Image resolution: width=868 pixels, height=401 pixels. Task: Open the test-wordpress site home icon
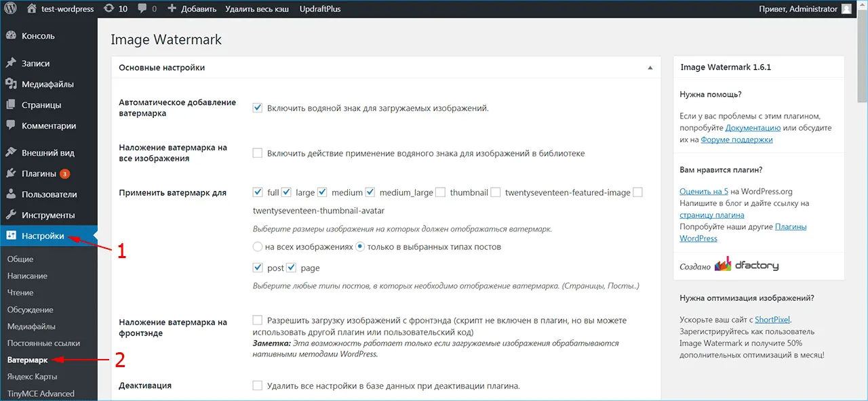(x=33, y=9)
